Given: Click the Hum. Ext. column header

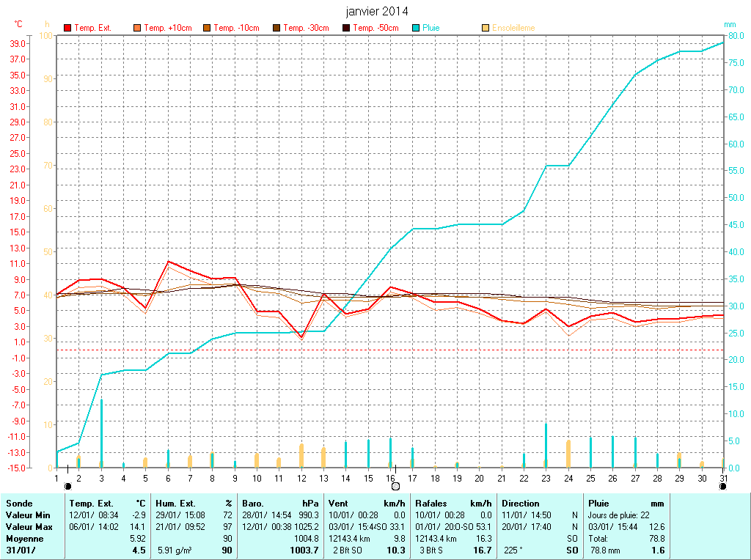Looking at the screenshot, I should pos(175,504).
